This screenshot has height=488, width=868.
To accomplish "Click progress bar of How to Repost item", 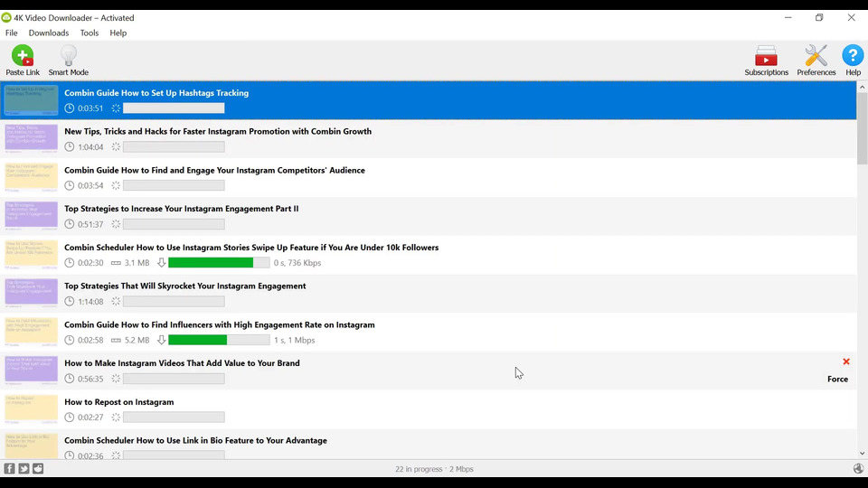I will (174, 418).
